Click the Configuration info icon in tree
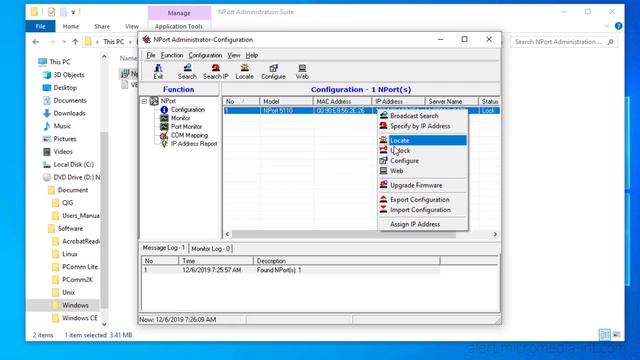The height and width of the screenshot is (360, 640). [x=164, y=109]
